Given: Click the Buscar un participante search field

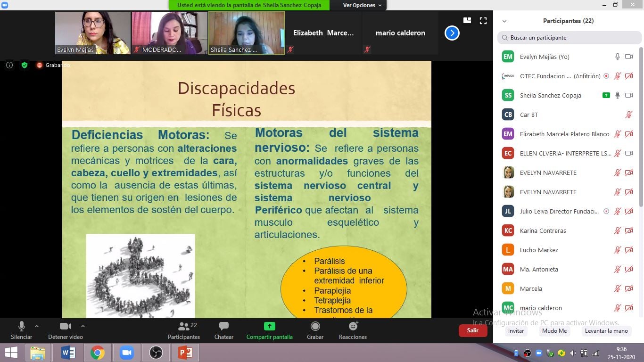Looking at the screenshot, I should [568, 38].
